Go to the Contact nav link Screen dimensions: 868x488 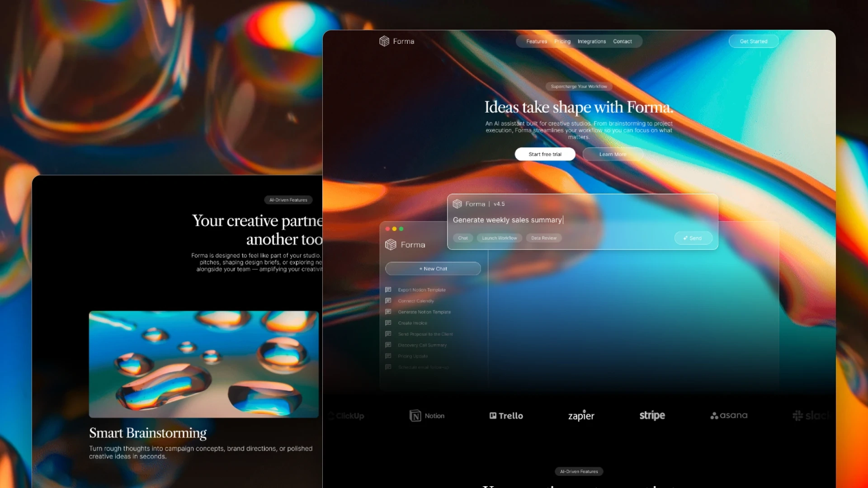pos(622,41)
